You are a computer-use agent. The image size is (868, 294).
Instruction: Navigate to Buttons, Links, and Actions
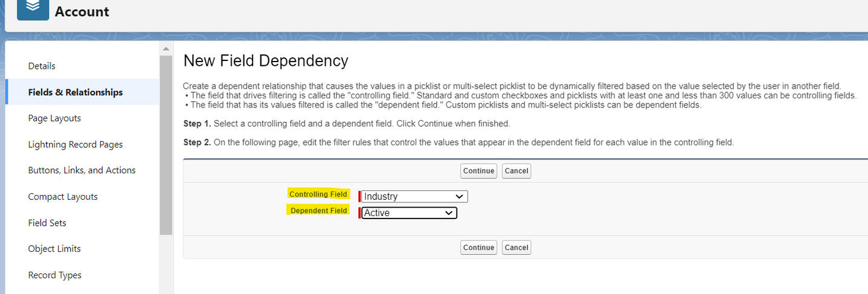coord(82,170)
